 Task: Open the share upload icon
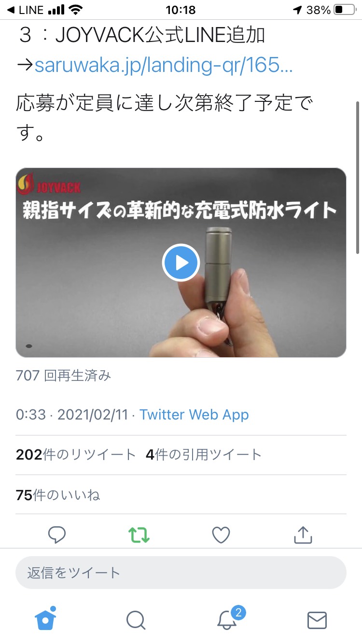(x=303, y=534)
